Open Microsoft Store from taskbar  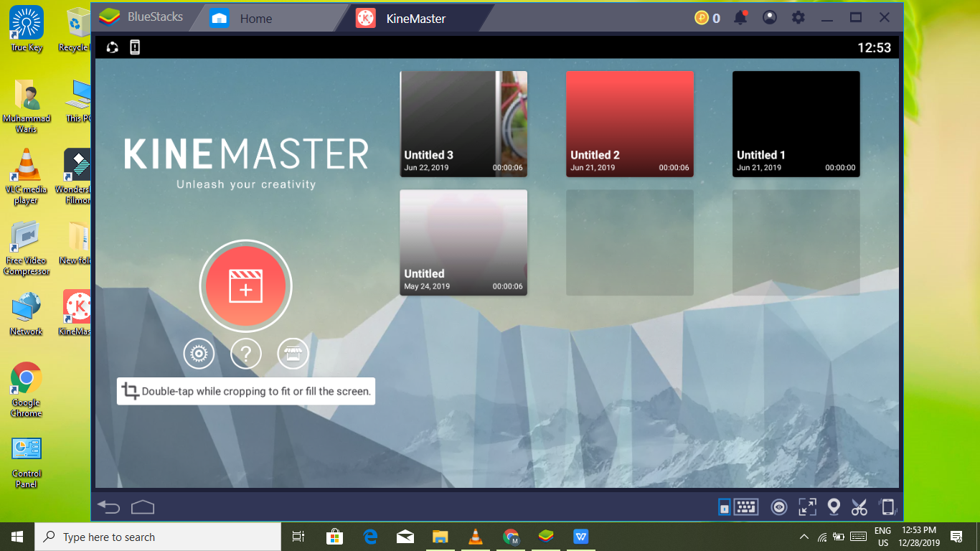(334, 537)
